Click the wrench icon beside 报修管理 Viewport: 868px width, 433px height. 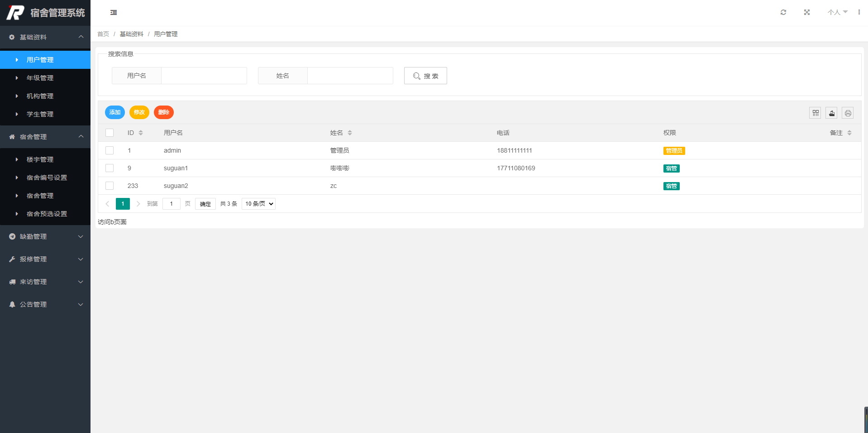click(12, 259)
